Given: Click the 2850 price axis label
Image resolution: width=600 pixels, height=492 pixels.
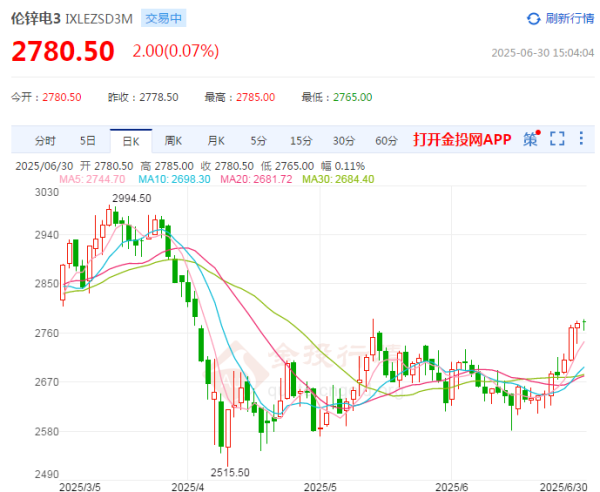Looking at the screenshot, I should tap(47, 284).
